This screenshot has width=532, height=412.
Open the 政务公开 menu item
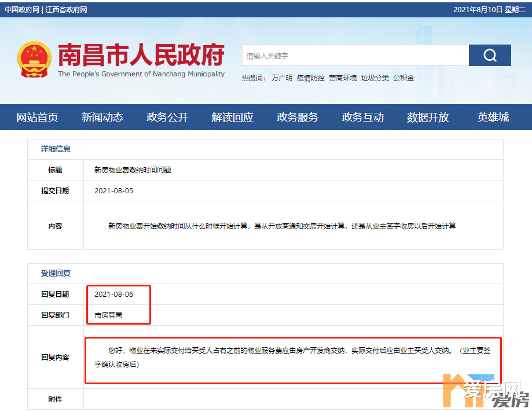tap(167, 117)
